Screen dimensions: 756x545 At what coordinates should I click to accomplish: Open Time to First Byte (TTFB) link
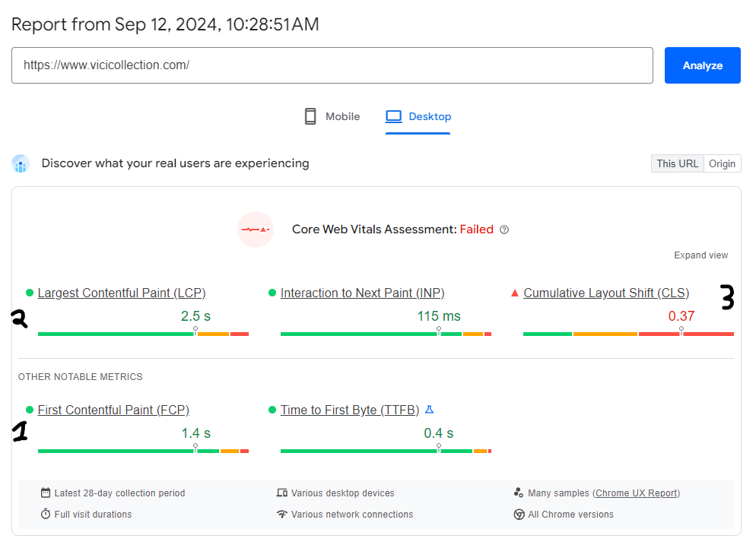[349, 410]
